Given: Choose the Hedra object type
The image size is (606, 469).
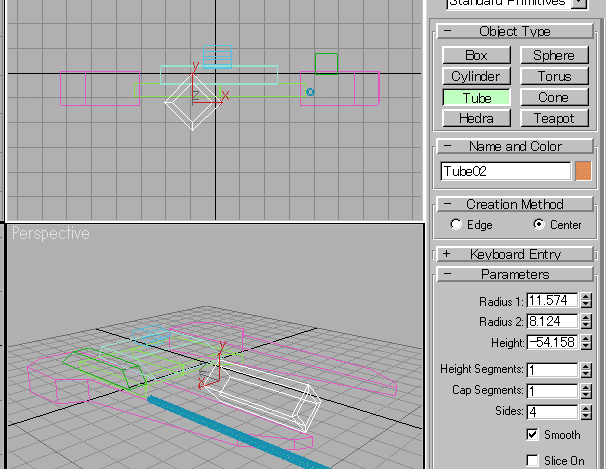Looking at the screenshot, I should point(476,118).
